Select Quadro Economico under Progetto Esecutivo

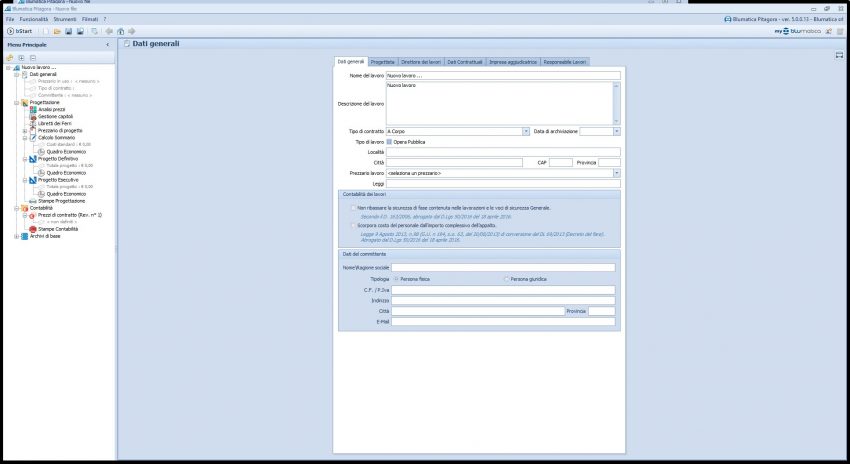66,194
